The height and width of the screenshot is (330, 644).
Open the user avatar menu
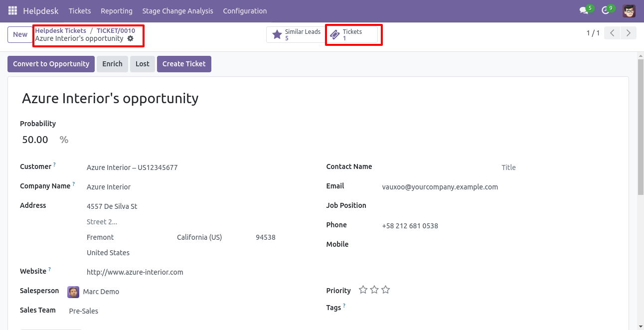click(629, 10)
